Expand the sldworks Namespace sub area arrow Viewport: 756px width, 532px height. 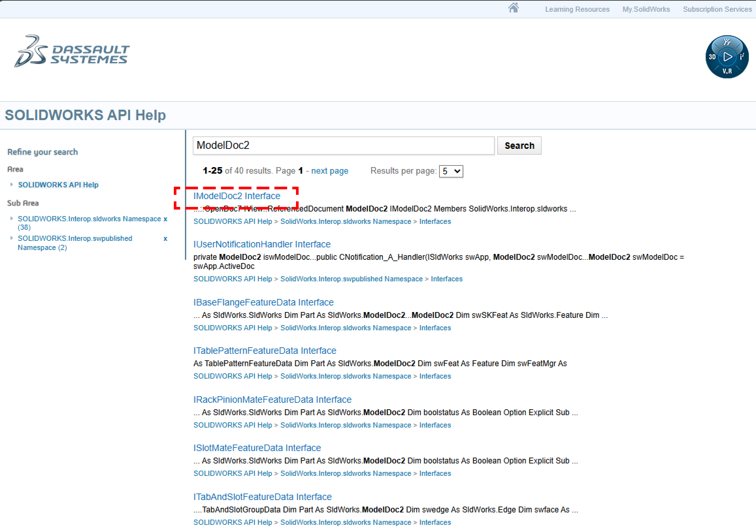(x=11, y=218)
